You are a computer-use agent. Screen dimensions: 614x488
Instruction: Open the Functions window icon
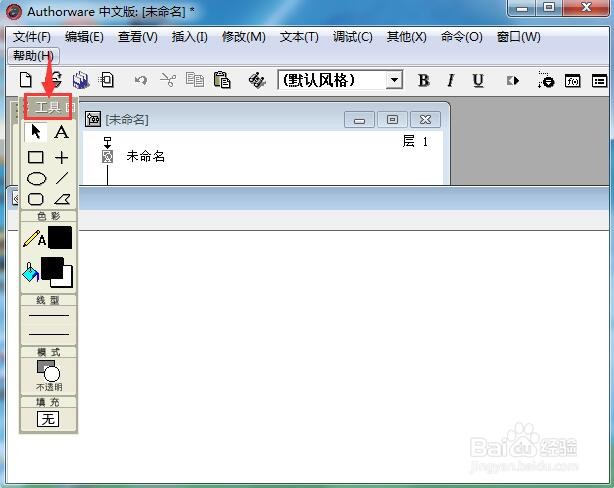[x=572, y=81]
